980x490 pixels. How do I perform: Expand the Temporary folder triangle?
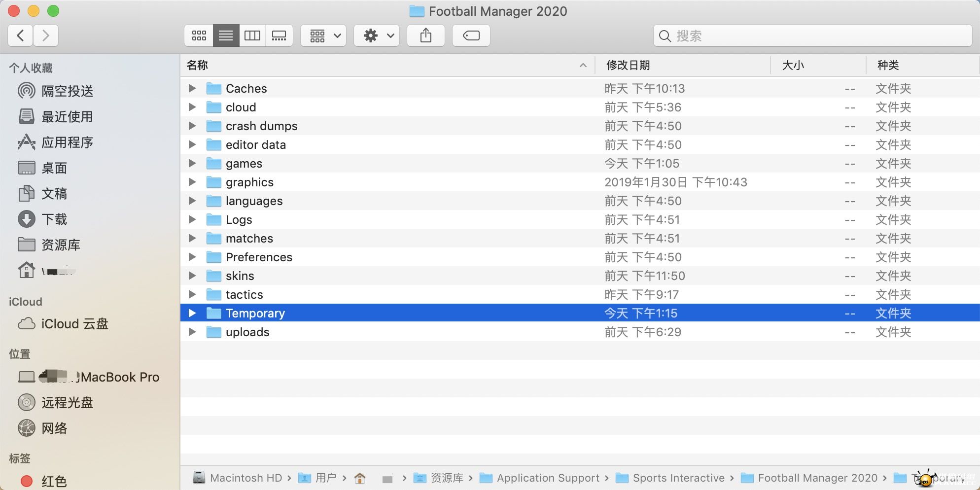pyautogui.click(x=192, y=313)
